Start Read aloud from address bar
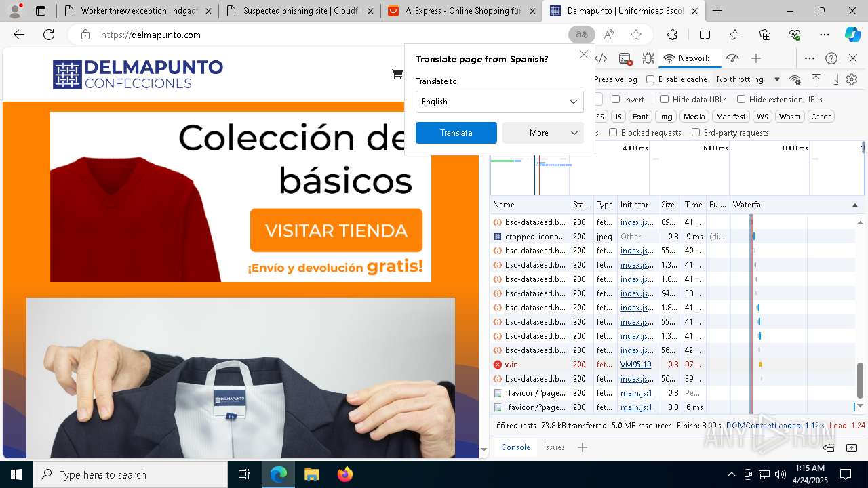 click(x=609, y=35)
